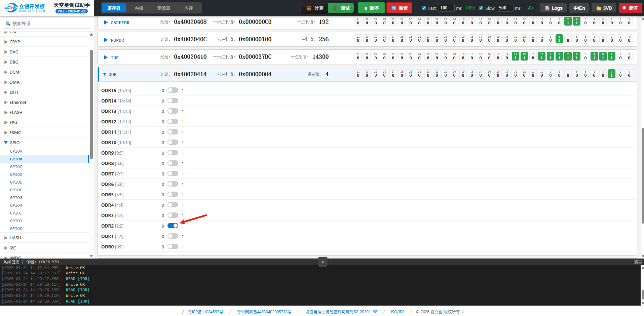The width and height of the screenshot is (644, 316).
Task: Click the red 断开 disconnect button
Action: (630, 8)
